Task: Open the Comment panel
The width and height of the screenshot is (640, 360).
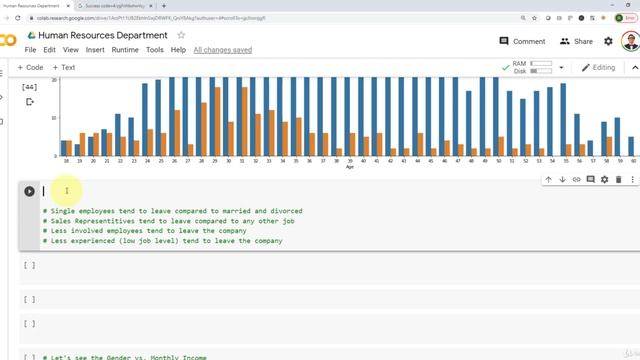Action: [x=522, y=41]
